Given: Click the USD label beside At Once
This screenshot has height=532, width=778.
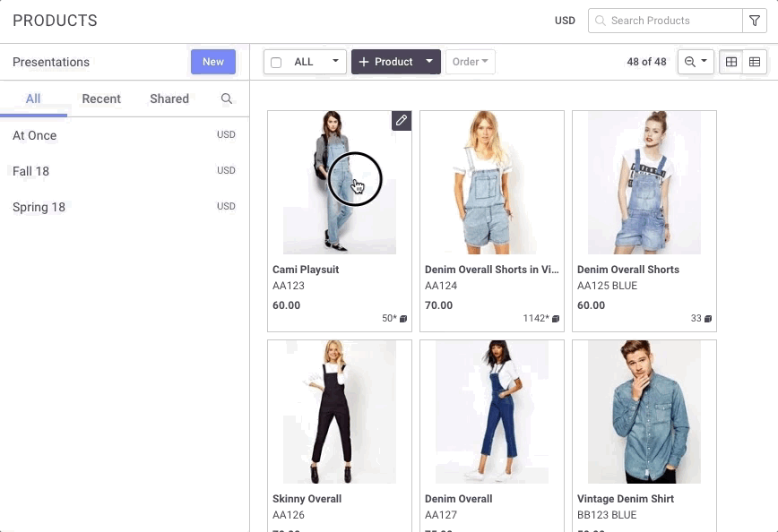Looking at the screenshot, I should tap(226, 135).
